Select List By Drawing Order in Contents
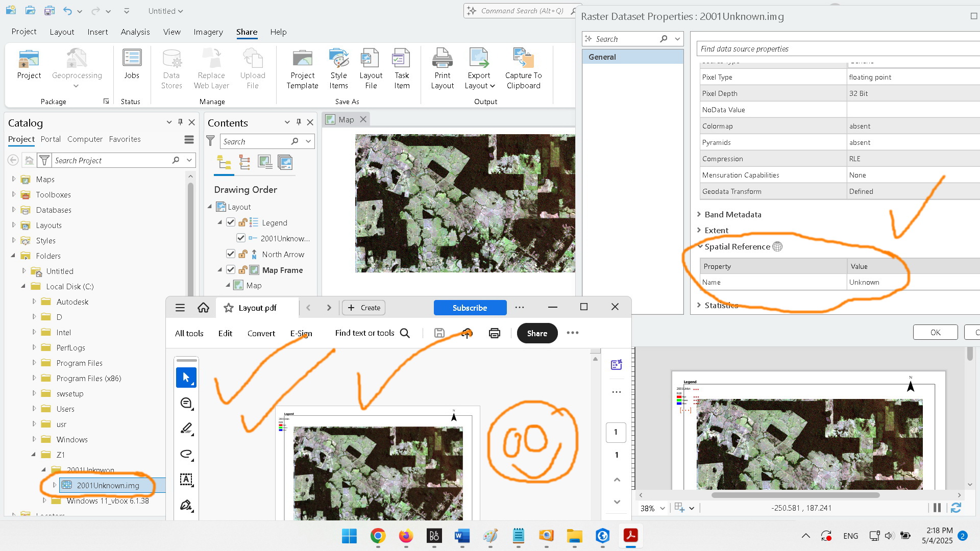Image resolution: width=980 pixels, height=551 pixels. coord(224,162)
